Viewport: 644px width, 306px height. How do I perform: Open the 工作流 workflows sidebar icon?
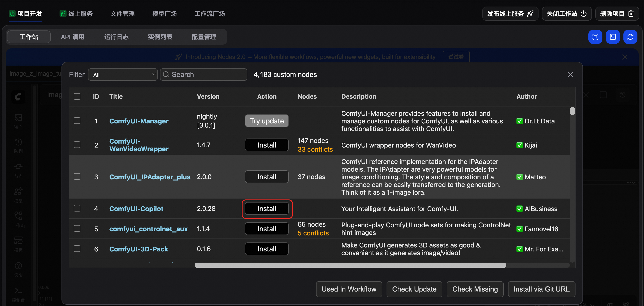[18, 220]
